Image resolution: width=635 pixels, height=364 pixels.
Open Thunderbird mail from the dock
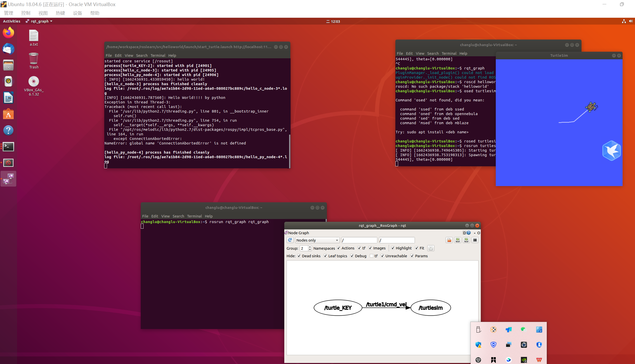8,49
